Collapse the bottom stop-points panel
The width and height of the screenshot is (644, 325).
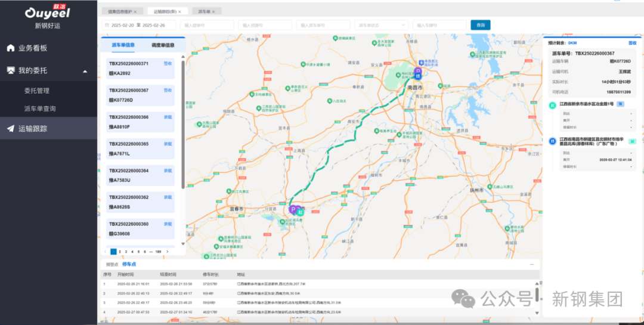point(532,264)
